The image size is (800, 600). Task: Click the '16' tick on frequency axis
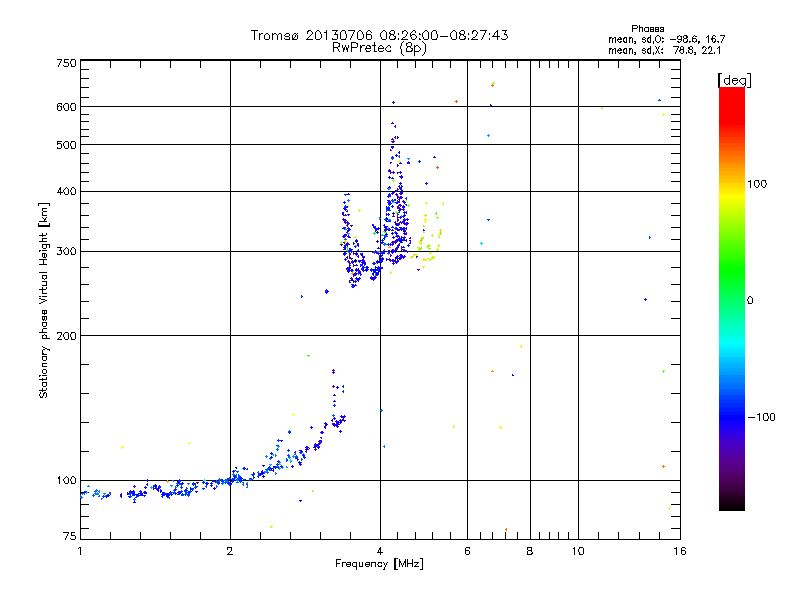point(680,551)
